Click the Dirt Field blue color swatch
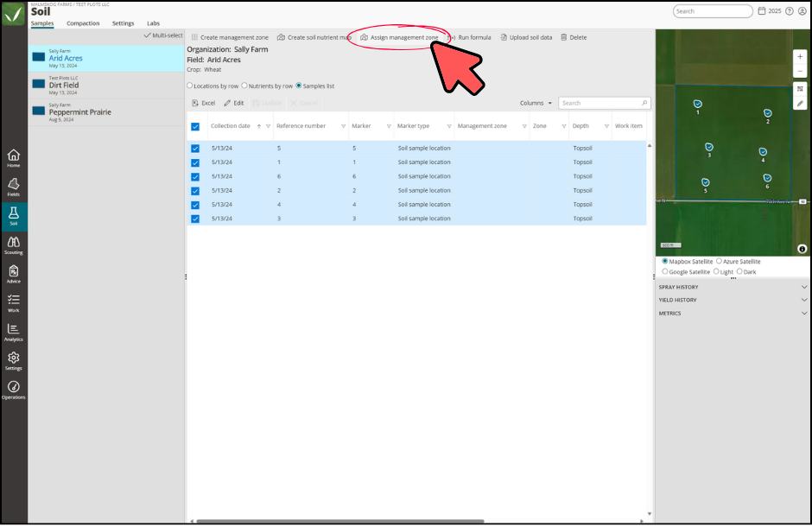The width and height of the screenshot is (812, 527). 39,84
